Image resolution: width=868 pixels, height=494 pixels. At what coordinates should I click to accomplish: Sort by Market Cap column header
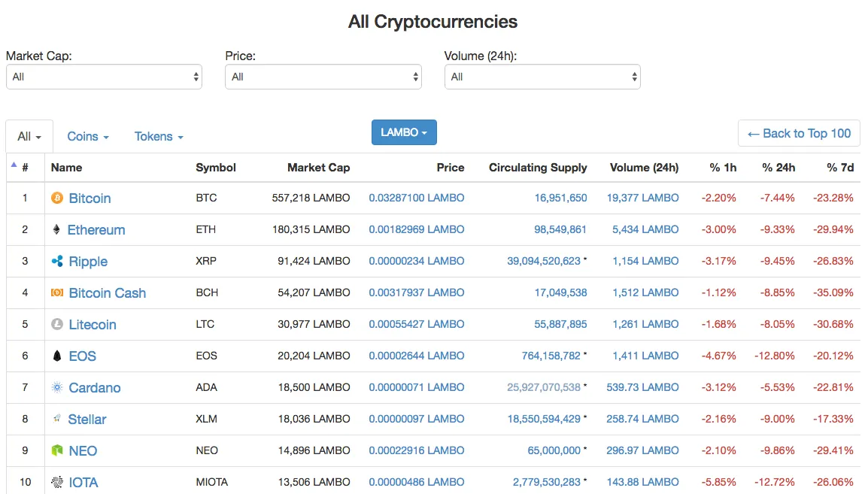318,168
